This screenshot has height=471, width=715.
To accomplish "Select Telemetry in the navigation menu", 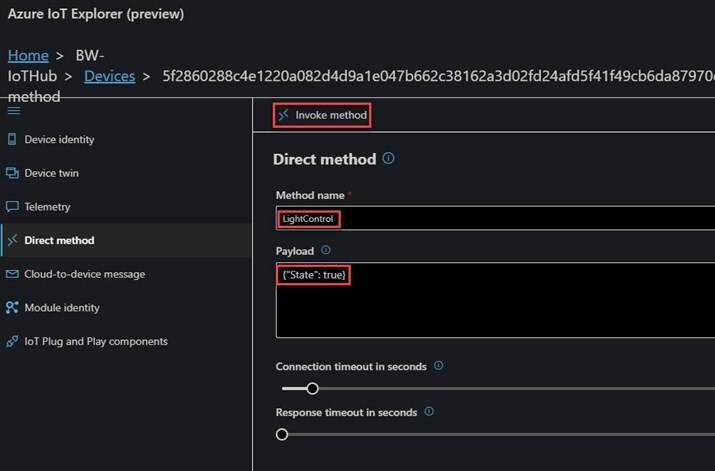I will tap(47, 207).
